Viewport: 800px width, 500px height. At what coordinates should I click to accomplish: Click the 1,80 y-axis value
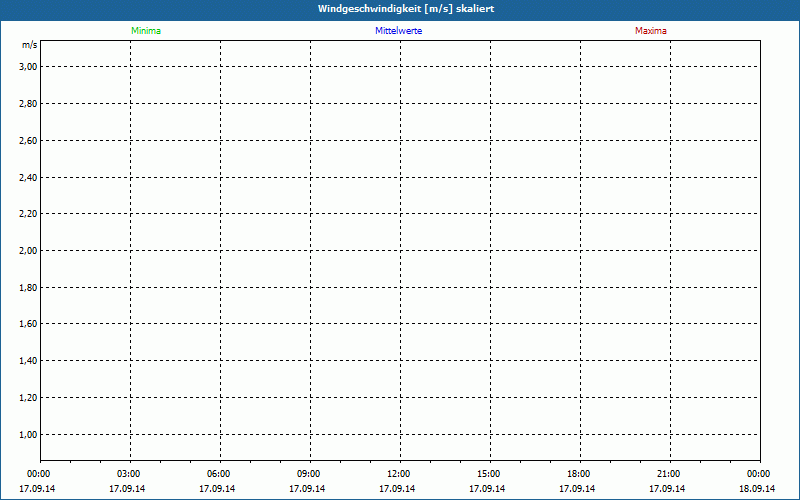(x=28, y=288)
